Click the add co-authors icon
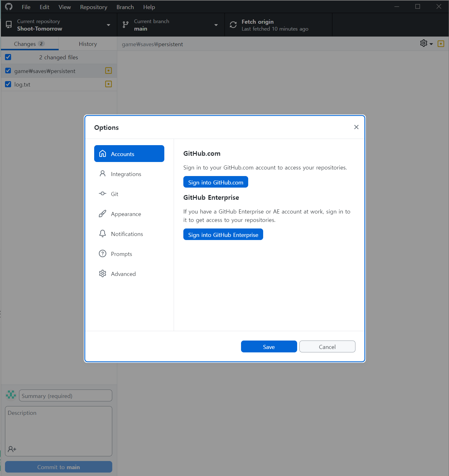This screenshot has height=476, width=449. pos(12,449)
